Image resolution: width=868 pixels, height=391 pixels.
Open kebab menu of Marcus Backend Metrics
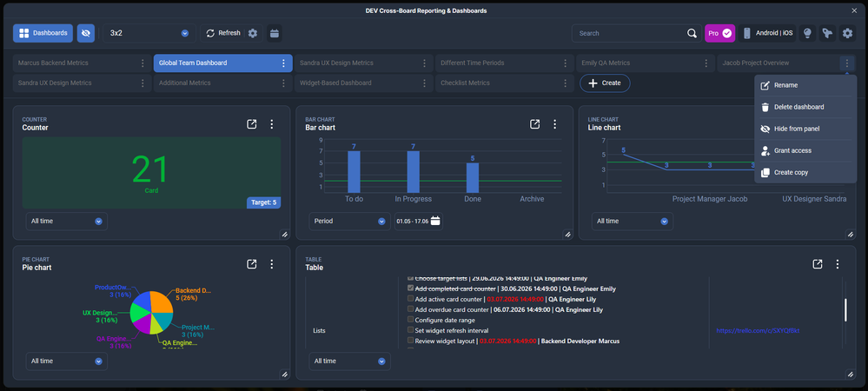coord(142,63)
